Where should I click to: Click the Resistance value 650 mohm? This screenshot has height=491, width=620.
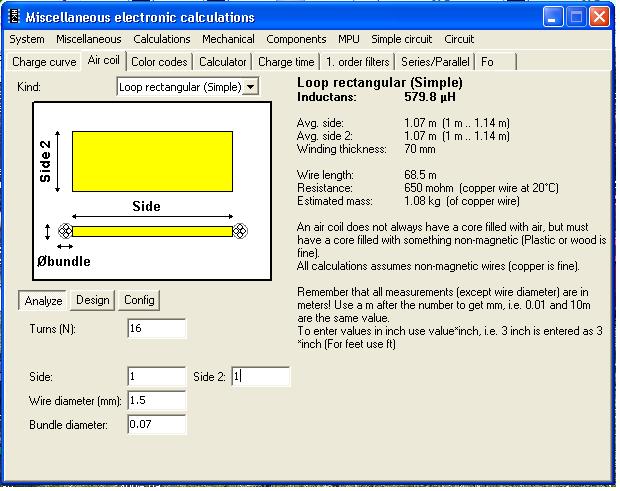[429, 188]
